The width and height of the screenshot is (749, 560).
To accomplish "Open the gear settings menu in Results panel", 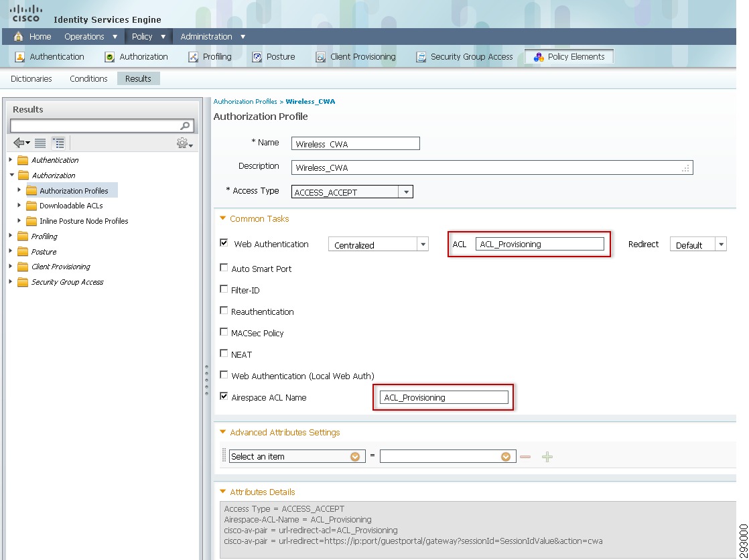I will tap(184, 143).
